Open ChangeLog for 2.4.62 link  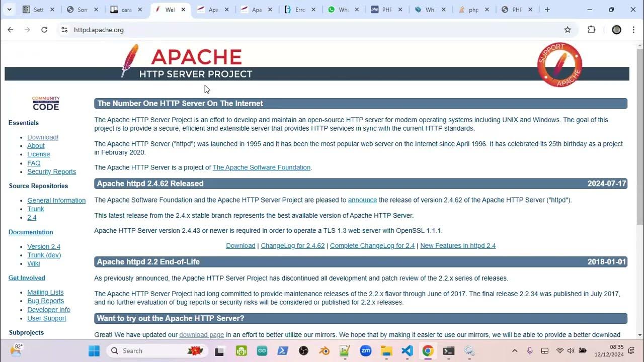point(293,245)
